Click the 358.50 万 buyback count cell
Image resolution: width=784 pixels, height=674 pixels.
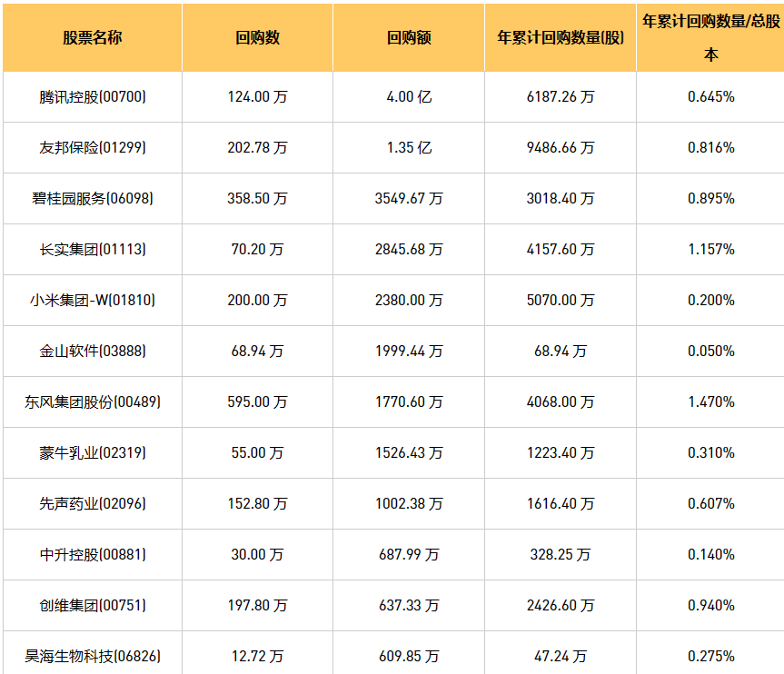(x=257, y=199)
